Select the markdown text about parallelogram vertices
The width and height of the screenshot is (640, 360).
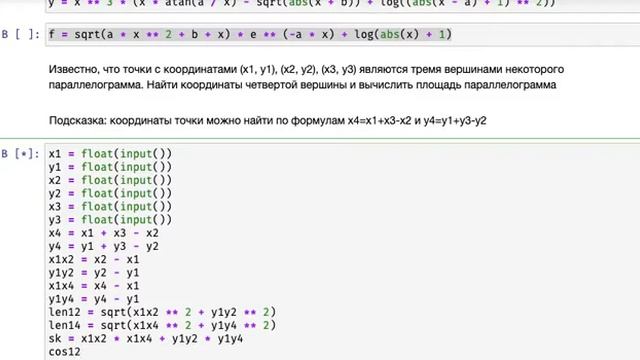pyautogui.click(x=306, y=77)
